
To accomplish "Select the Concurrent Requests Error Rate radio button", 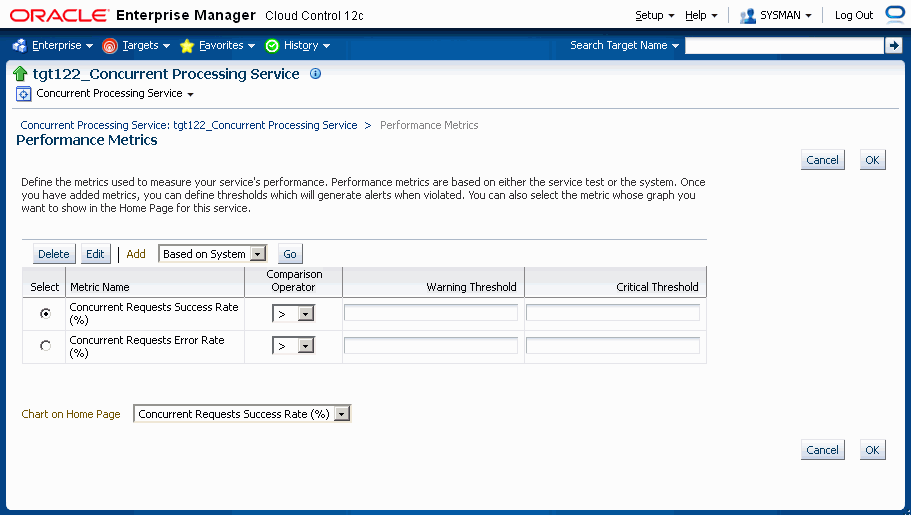I will (x=45, y=346).
